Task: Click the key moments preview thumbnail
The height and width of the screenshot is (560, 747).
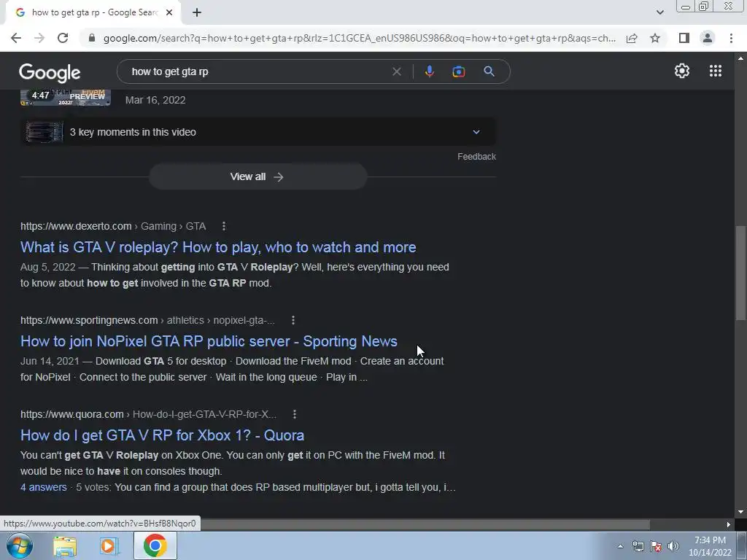Action: pos(44,132)
